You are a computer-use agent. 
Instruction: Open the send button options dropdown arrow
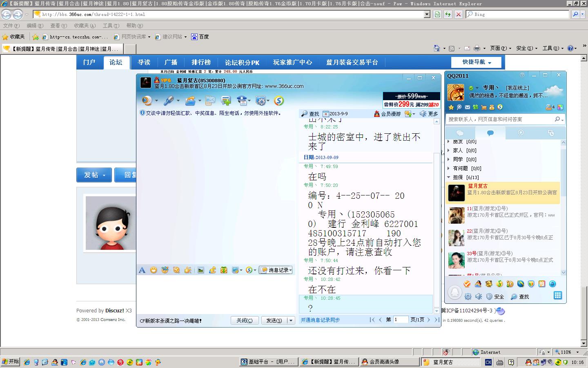[291, 321]
